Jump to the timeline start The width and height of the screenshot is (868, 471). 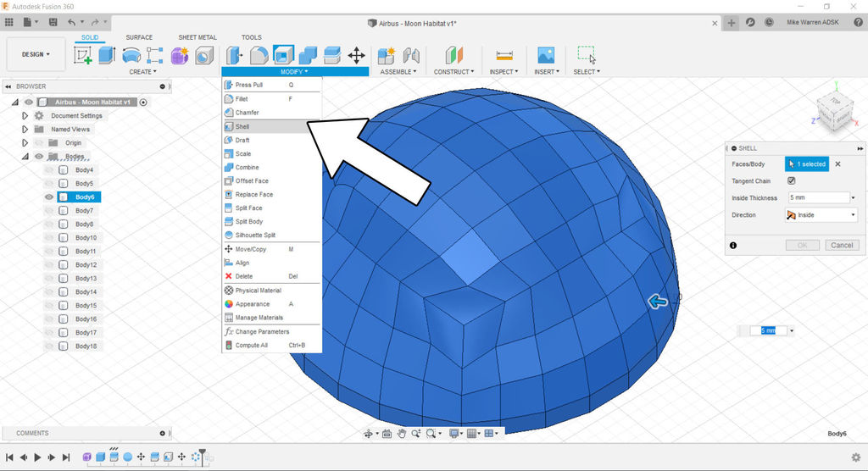pyautogui.click(x=9, y=457)
